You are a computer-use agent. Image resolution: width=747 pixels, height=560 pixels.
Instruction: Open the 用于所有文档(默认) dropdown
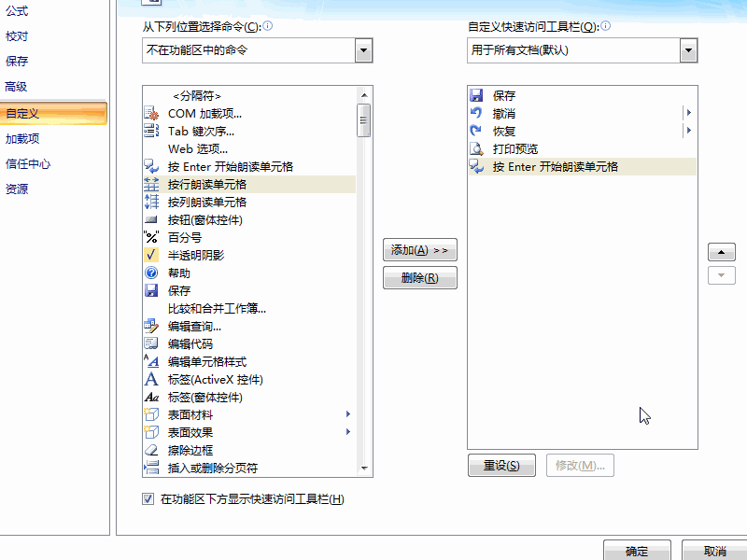(x=688, y=50)
